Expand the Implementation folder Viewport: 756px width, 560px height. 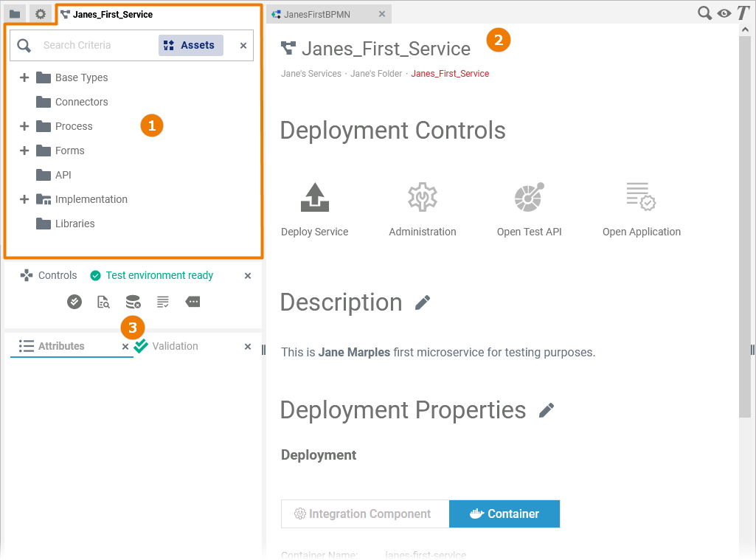point(24,199)
